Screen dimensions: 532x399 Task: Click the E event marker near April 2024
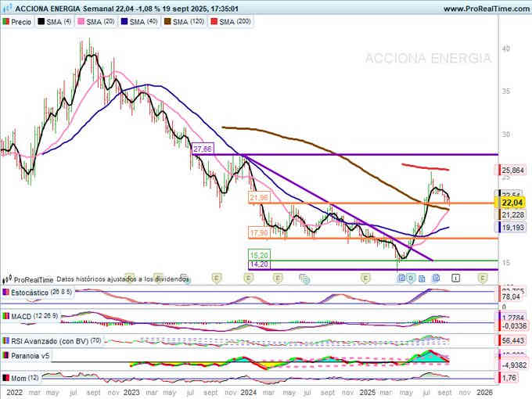point(278,279)
